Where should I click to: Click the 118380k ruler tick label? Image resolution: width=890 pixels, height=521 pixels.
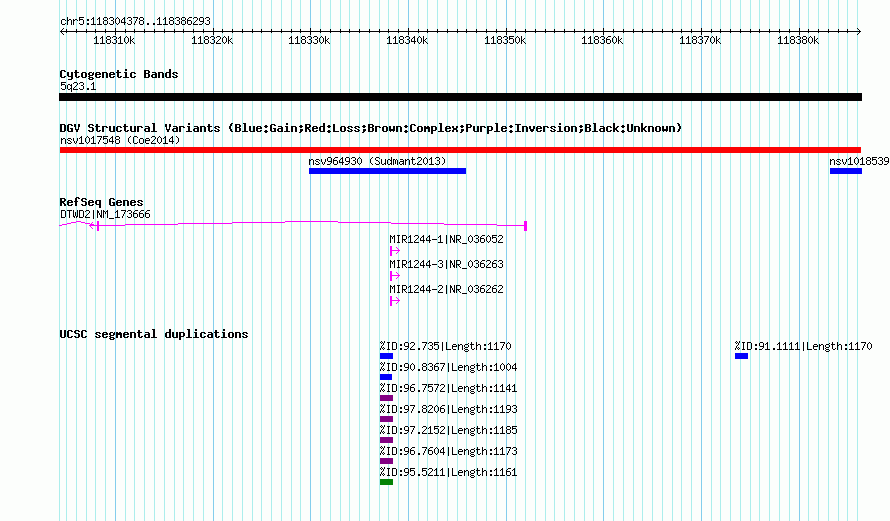798,40
